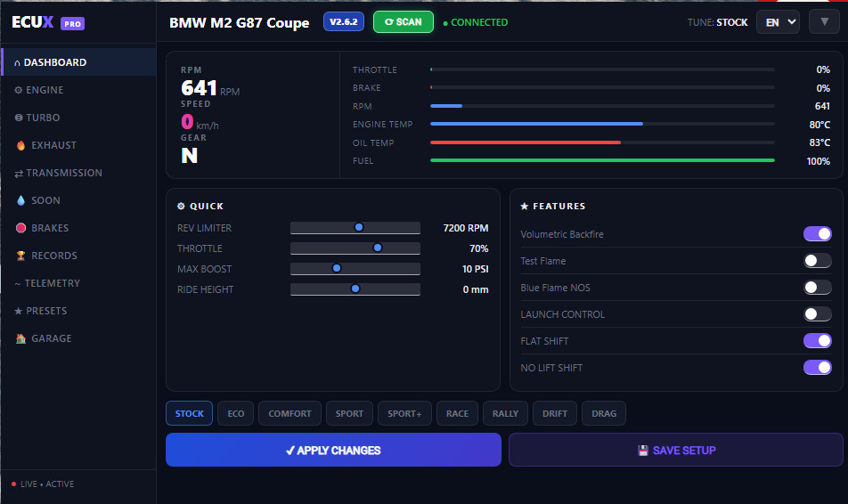Image resolution: width=848 pixels, height=504 pixels.
Task: Click the green Scan button
Action: (404, 21)
